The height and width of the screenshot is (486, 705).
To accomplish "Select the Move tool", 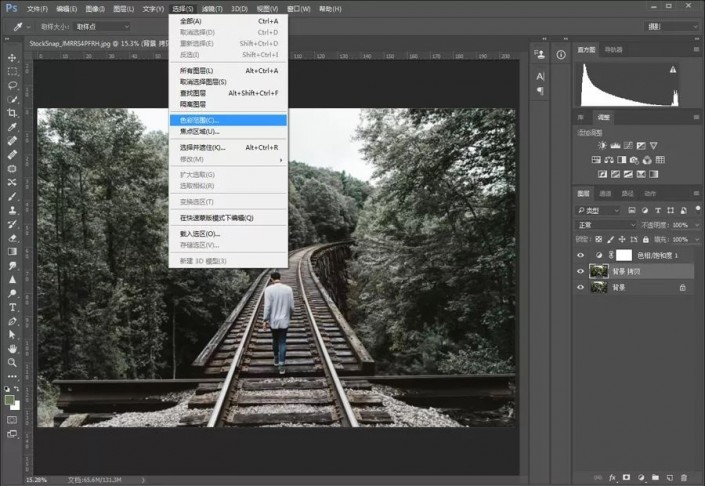I will point(12,58).
